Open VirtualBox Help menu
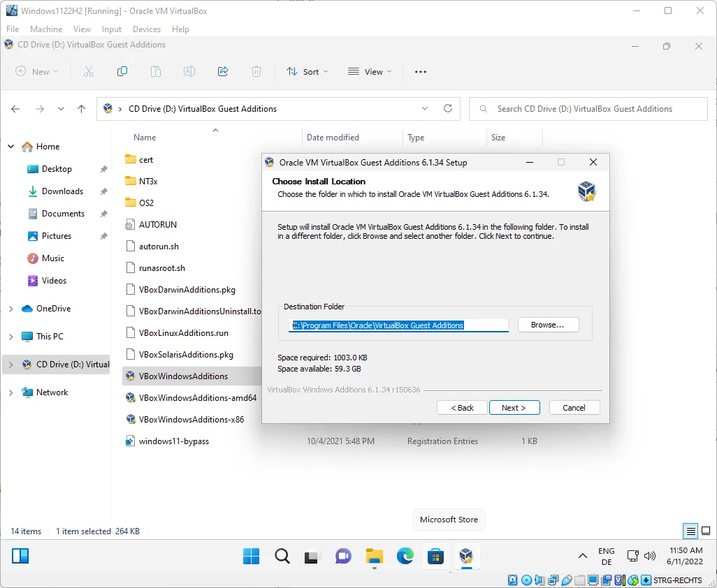 click(x=180, y=29)
